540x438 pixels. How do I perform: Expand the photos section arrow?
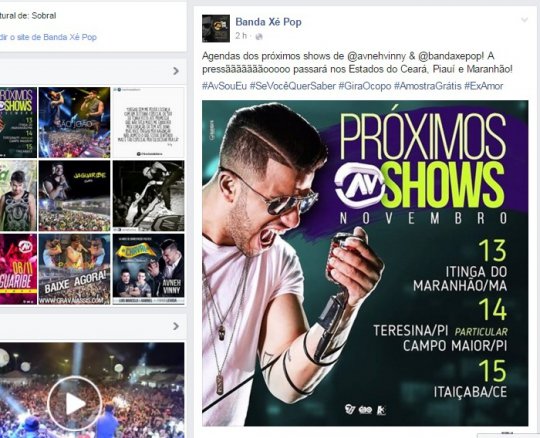click(176, 71)
